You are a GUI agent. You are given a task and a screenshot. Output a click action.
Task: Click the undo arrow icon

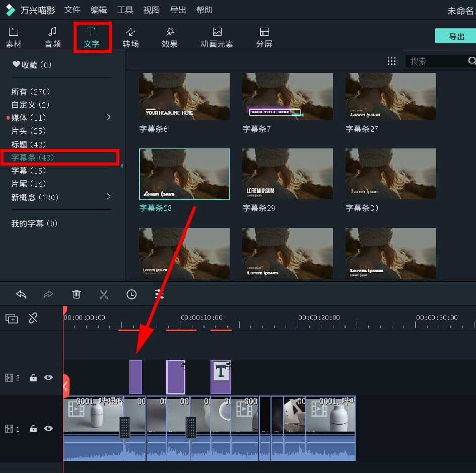pyautogui.click(x=21, y=294)
